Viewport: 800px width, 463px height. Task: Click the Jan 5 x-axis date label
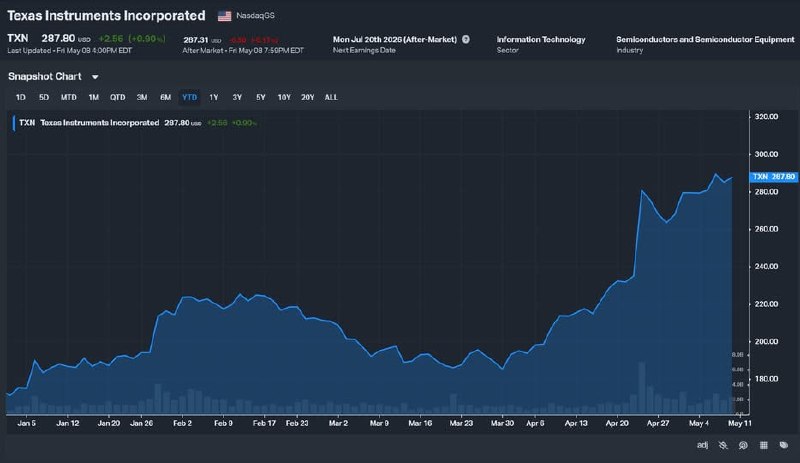click(27, 423)
